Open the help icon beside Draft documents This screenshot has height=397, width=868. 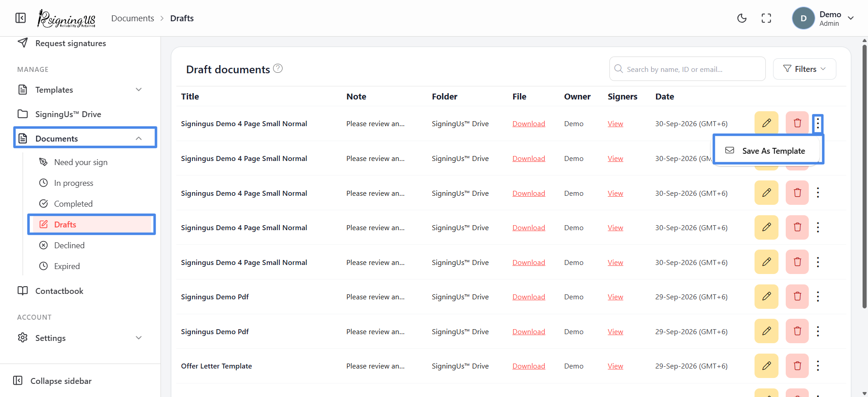[x=278, y=68]
